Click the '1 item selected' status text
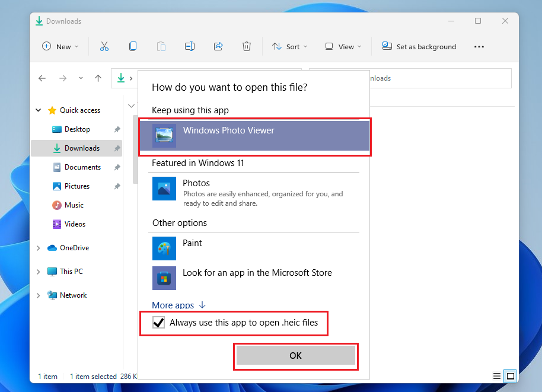The height and width of the screenshot is (392, 542). tap(93, 377)
